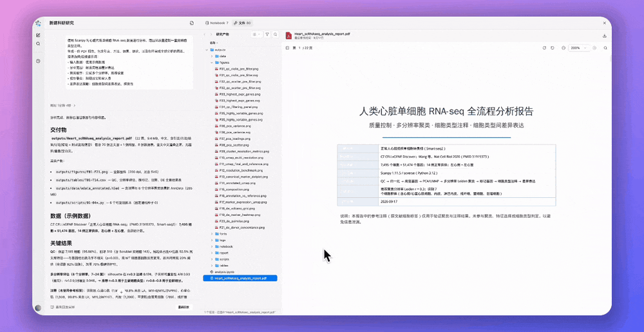
Task: Open the 200% zoom level dropdown
Action: coord(579,48)
